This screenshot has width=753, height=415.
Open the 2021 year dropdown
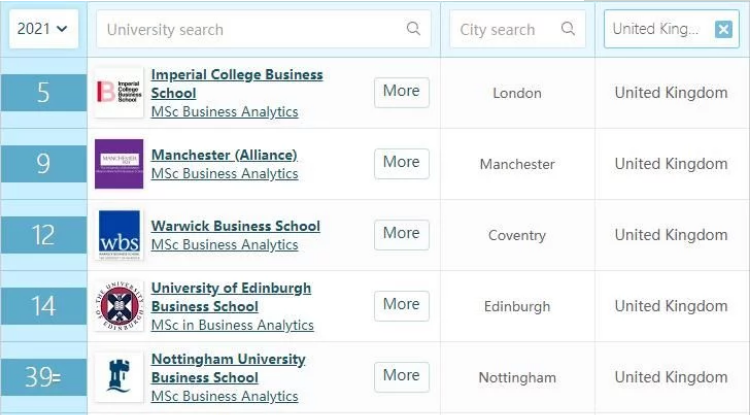[43, 29]
